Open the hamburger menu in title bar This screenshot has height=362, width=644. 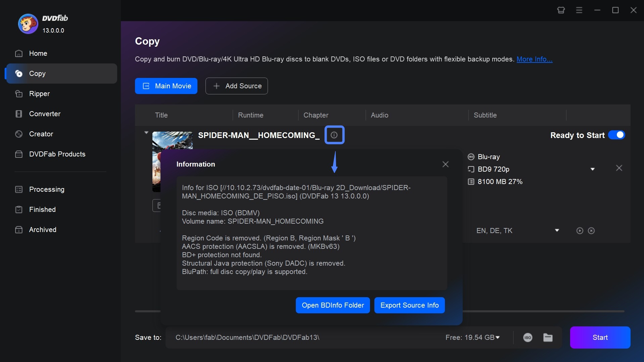click(579, 10)
